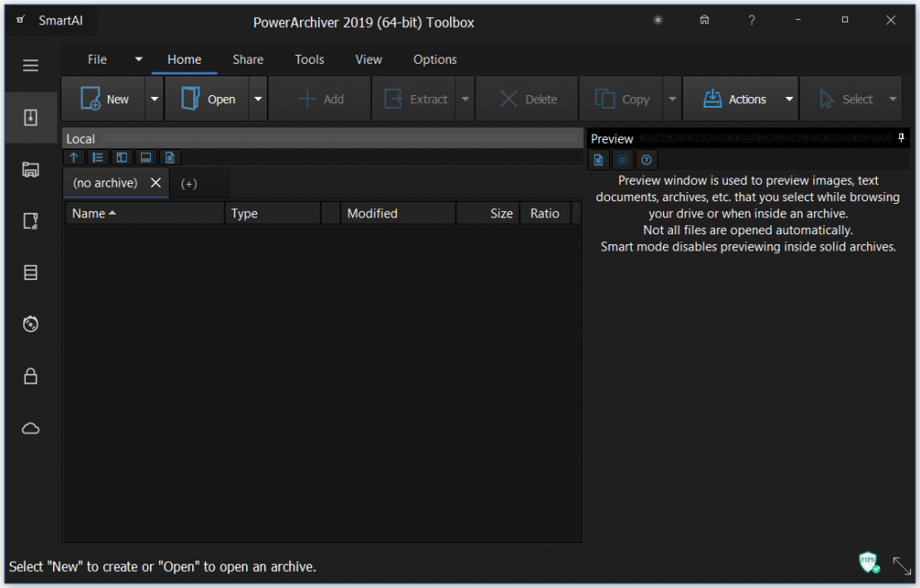Open the Burner tool from the sidebar
The width and height of the screenshot is (920, 588).
coord(30,324)
